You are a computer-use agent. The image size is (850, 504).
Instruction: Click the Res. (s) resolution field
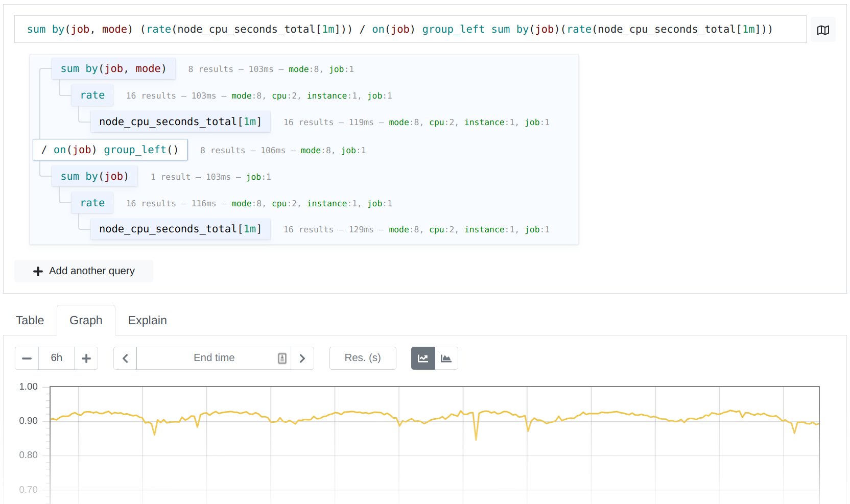362,358
